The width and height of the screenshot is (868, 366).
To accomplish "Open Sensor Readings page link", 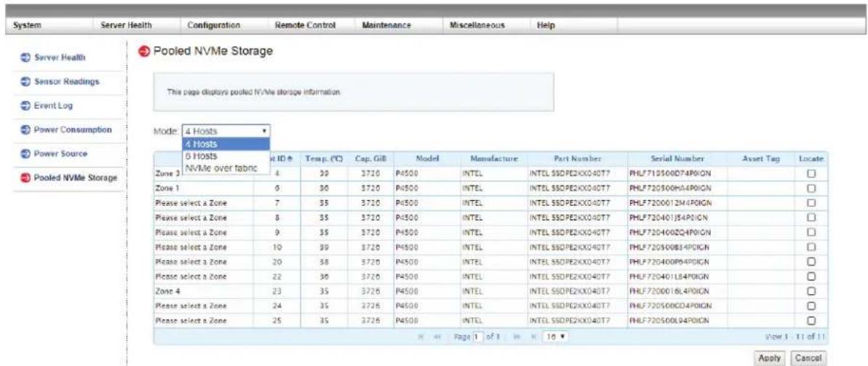I will coord(66,82).
